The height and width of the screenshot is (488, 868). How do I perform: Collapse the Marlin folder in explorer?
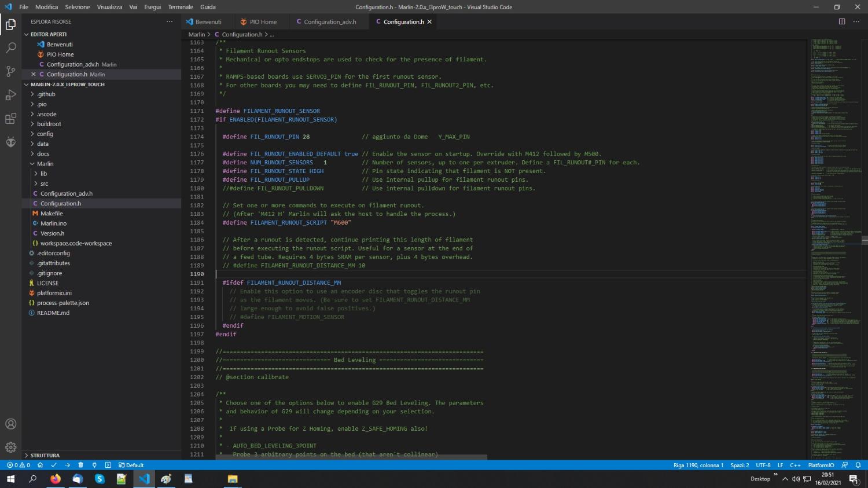point(45,164)
